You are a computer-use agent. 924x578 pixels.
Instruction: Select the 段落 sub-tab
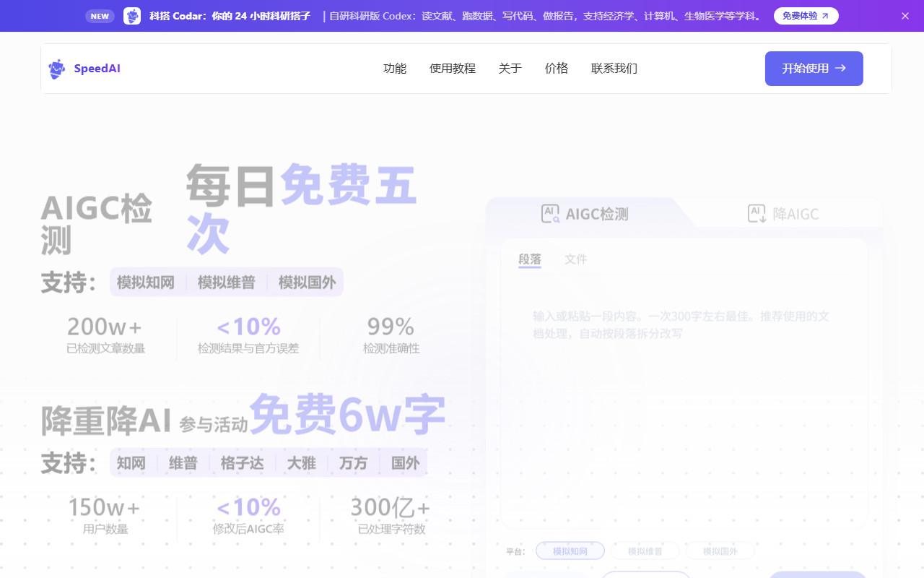530,259
